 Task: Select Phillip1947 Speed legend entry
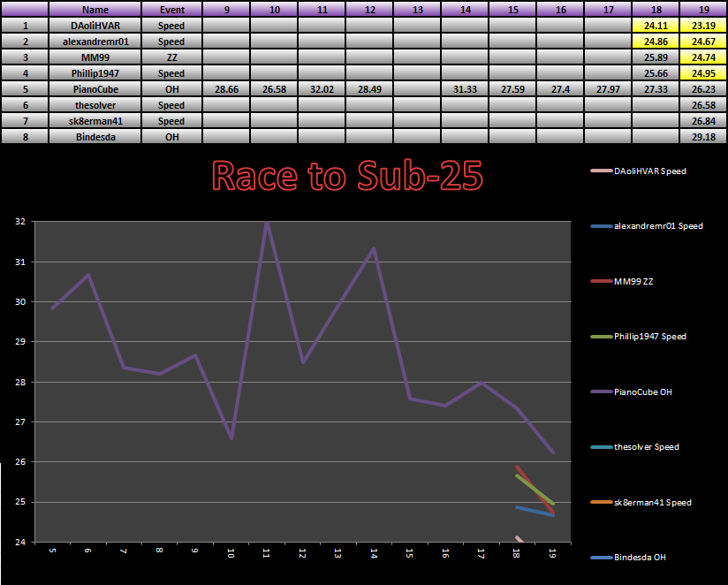[639, 336]
